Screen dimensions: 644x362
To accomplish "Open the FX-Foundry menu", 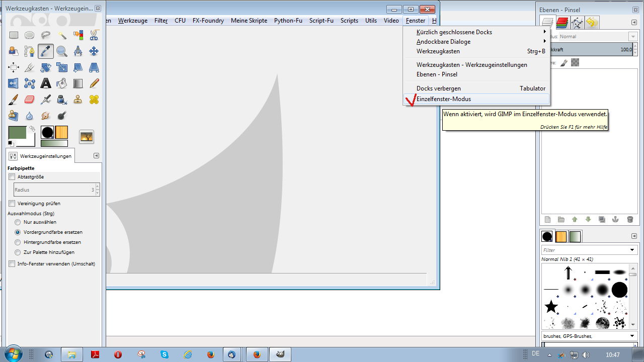I will 208,21.
